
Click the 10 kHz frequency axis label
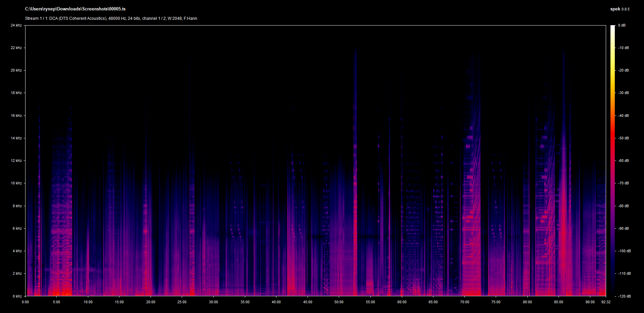(16, 183)
